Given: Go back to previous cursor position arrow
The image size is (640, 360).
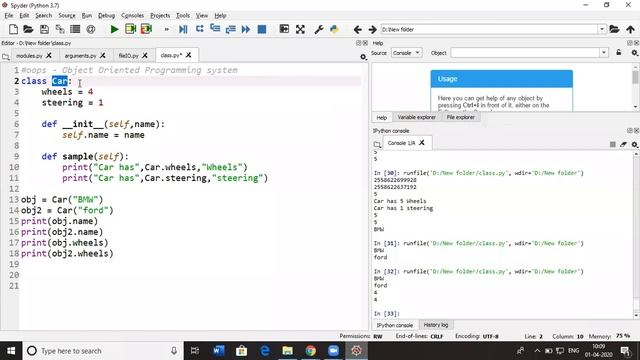Looking at the screenshot, I should 358,29.
